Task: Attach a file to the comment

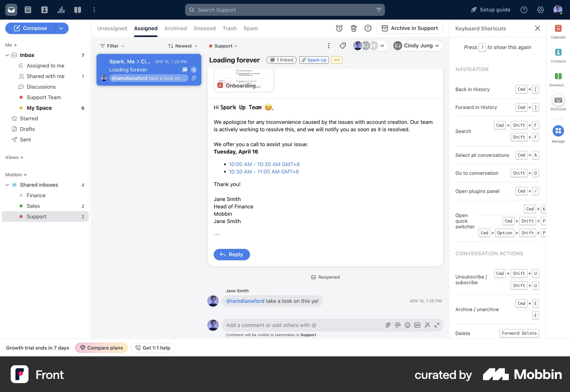Action: (388, 325)
